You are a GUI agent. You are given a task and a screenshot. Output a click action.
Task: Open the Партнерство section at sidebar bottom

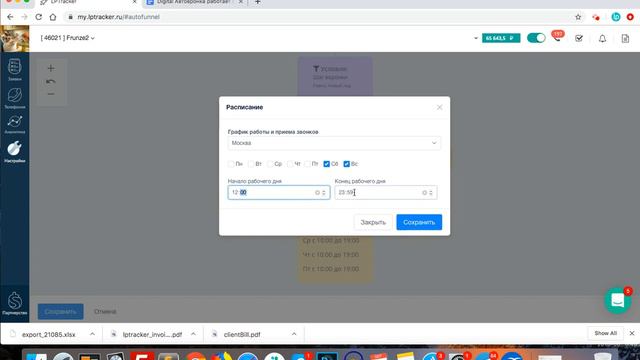15,303
